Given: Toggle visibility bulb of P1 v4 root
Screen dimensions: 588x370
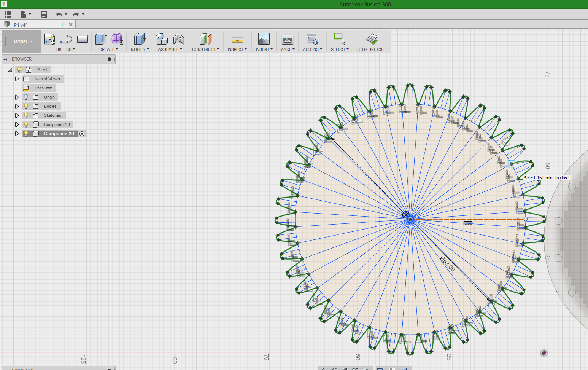Looking at the screenshot, I should (x=19, y=70).
